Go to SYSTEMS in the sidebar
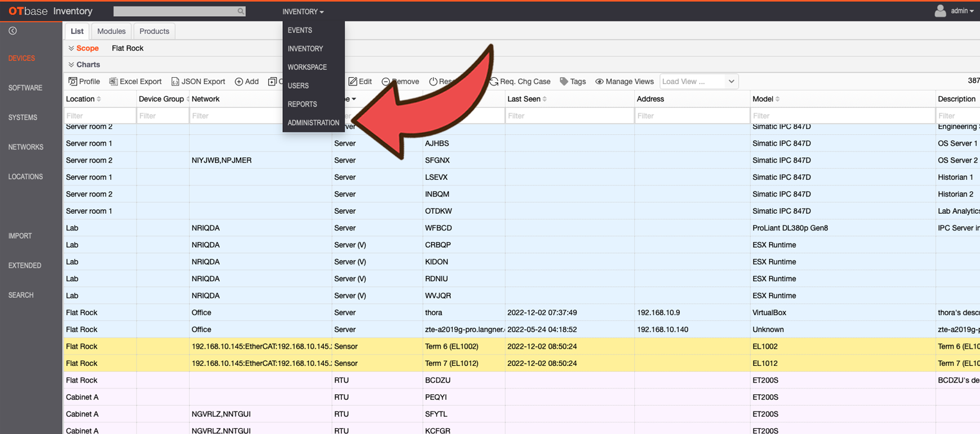Image resolution: width=980 pixels, height=434 pixels. pos(22,117)
